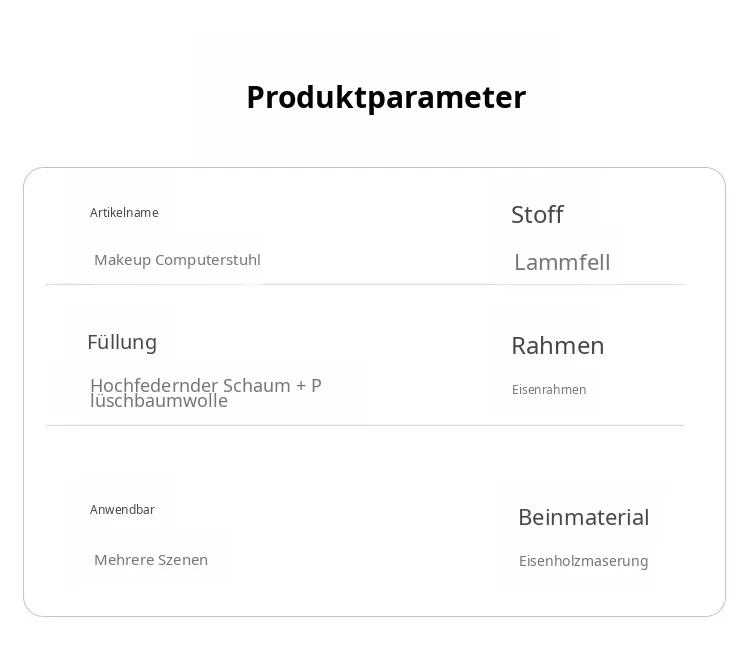Click the word Computerstuhl

point(208,260)
